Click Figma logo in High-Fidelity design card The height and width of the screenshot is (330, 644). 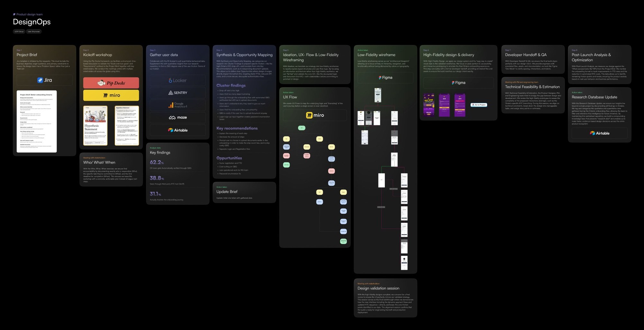[458, 83]
